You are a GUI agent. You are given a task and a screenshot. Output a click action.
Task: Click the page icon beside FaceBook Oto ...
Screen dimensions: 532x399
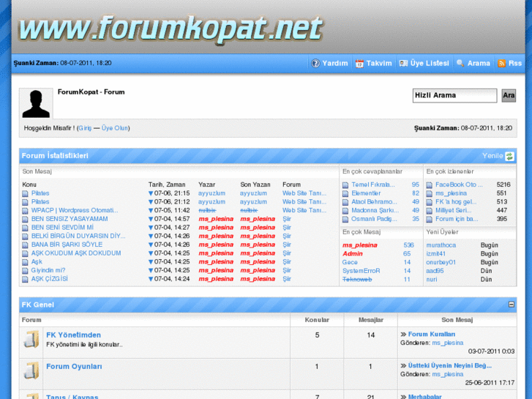click(x=430, y=185)
